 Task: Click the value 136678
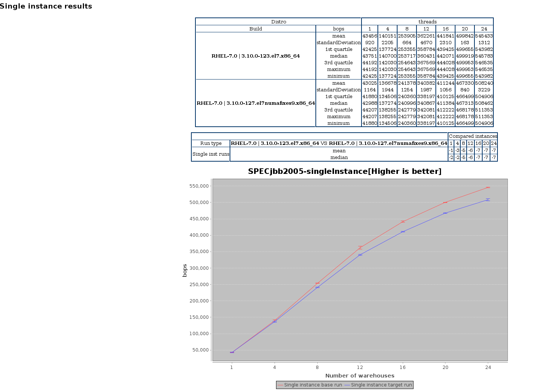tap(388, 83)
